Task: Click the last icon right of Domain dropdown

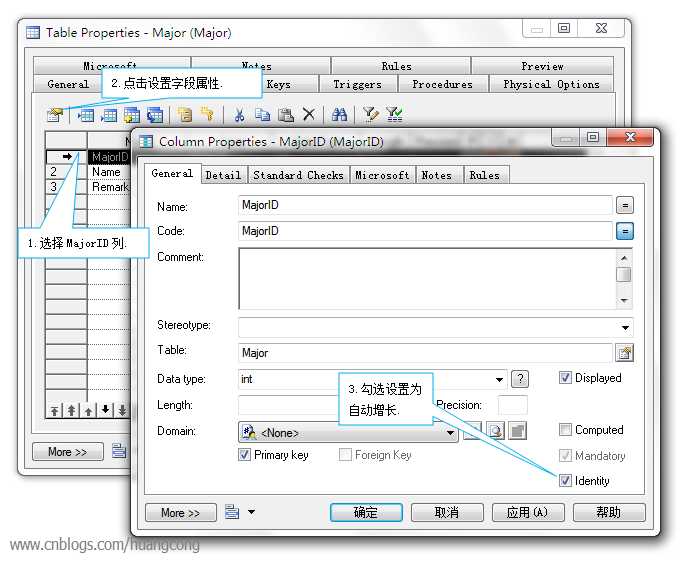Action: click(518, 431)
